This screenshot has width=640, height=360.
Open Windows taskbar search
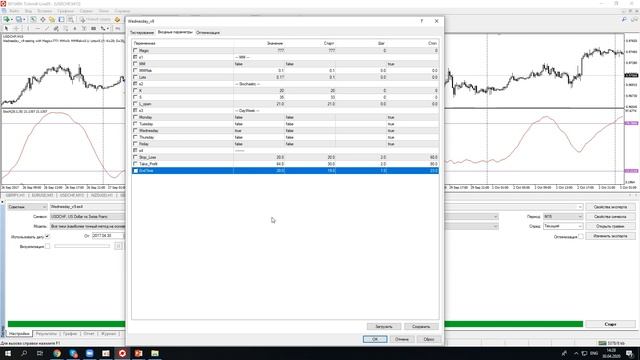click(24, 353)
